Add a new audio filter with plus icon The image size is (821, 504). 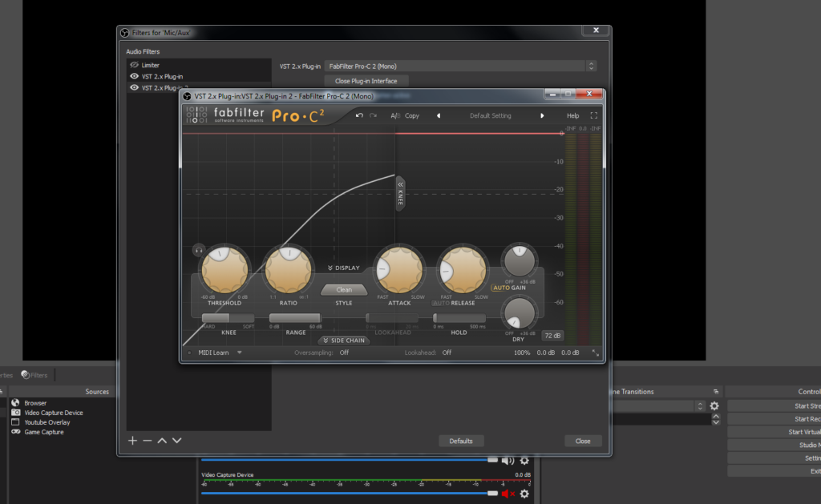(x=132, y=441)
